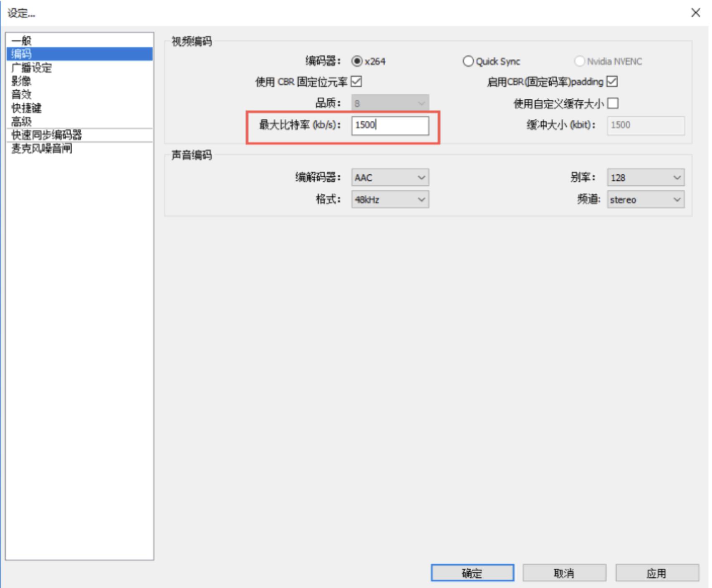
Task: Click the 最大比特率 input field
Action: 390,126
